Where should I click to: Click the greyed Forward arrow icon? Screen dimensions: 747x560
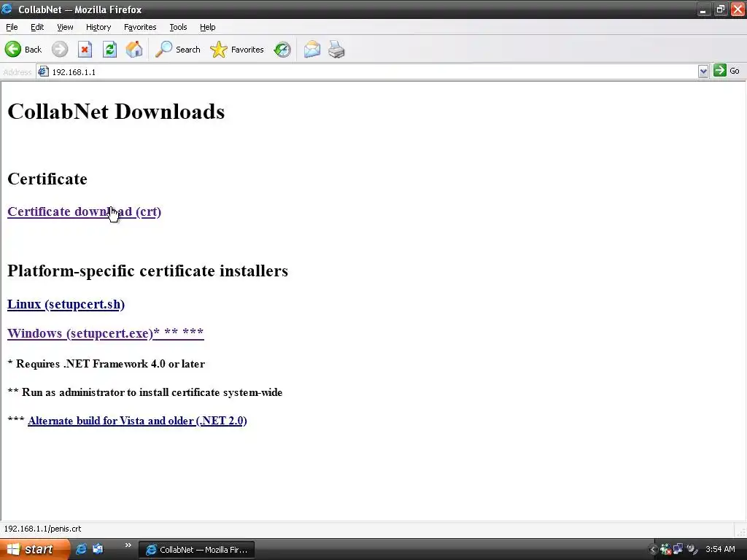(60, 49)
